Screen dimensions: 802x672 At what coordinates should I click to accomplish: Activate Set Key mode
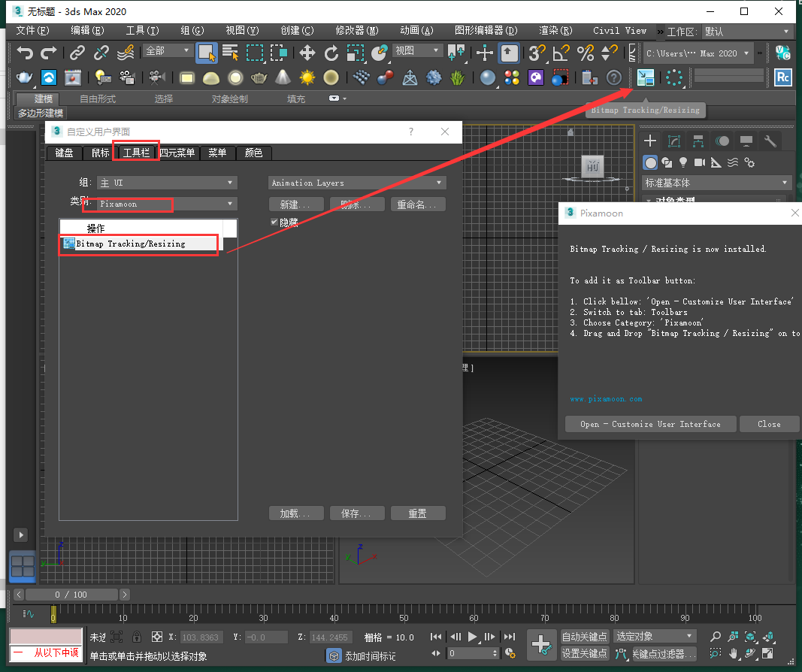(x=585, y=653)
